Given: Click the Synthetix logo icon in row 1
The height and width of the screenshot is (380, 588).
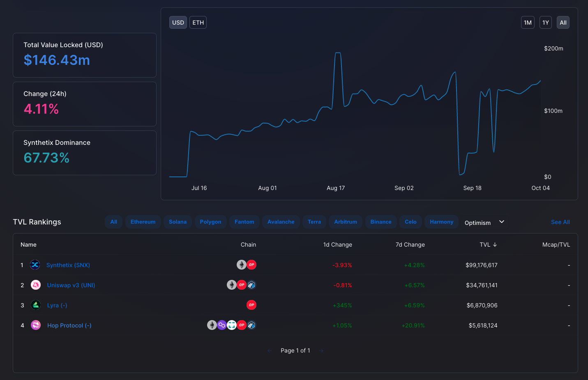Looking at the screenshot, I should point(35,265).
